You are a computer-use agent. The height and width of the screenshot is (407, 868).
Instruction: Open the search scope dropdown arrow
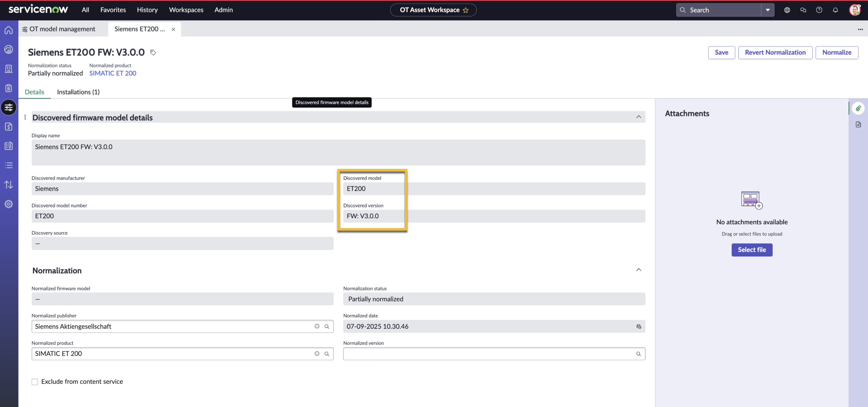pyautogui.click(x=767, y=10)
